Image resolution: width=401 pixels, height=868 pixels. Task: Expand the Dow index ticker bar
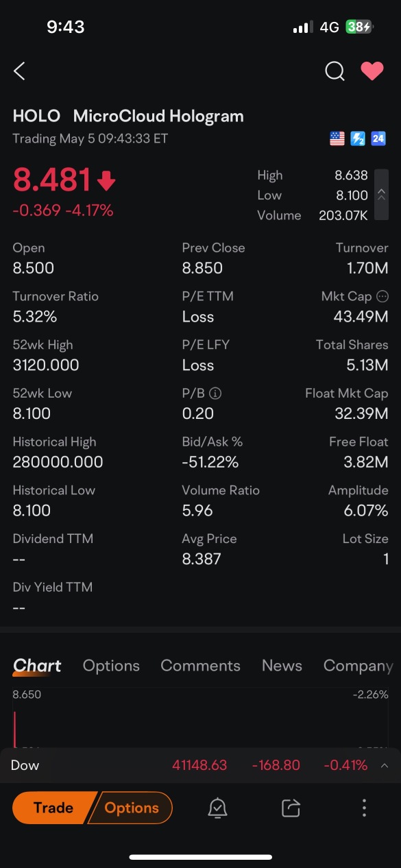200,765
